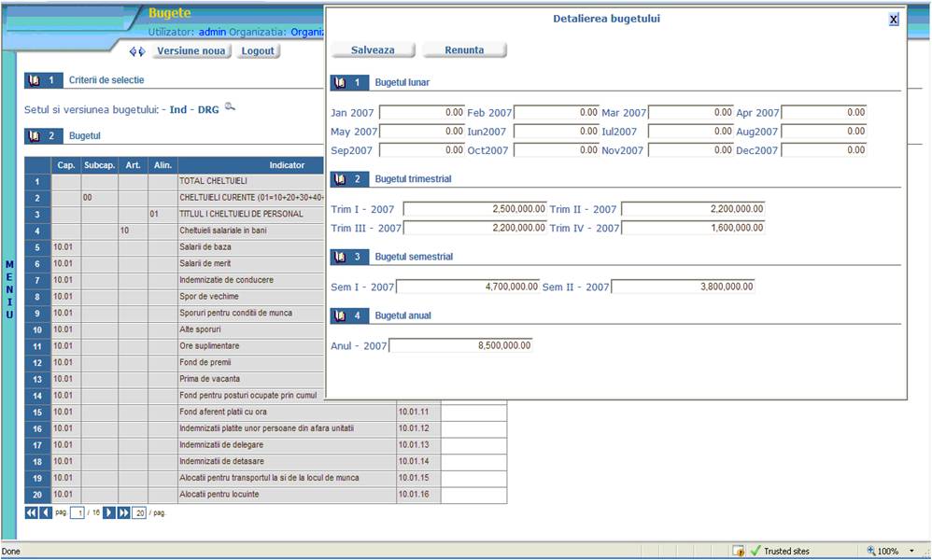
Task: Create a new version with Versiune noua
Action: click(x=191, y=51)
